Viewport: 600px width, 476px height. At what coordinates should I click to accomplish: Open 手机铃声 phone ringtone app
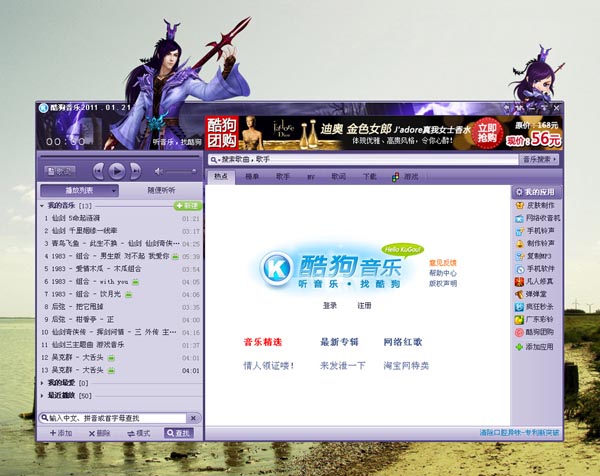536,231
